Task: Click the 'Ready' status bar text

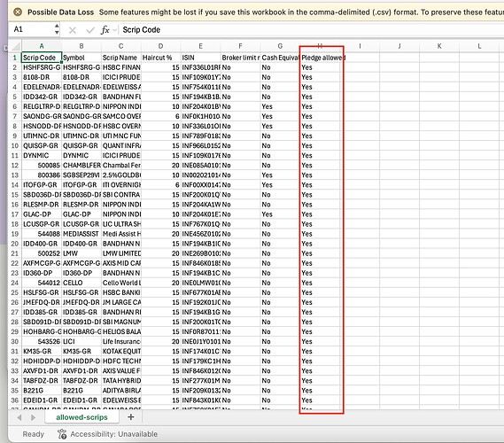Action: [33, 434]
